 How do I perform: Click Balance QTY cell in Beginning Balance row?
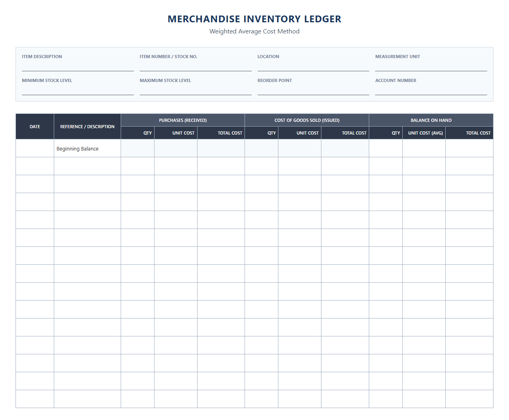click(x=386, y=148)
